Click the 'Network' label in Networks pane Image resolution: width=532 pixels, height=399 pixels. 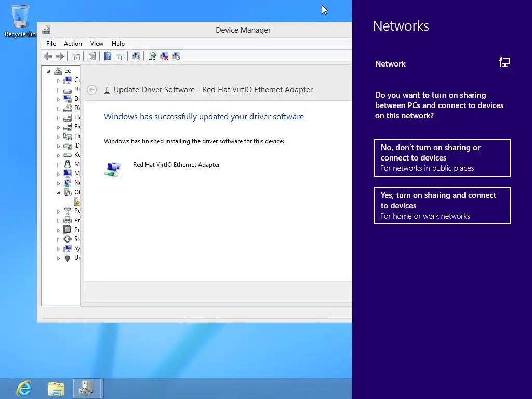390,64
